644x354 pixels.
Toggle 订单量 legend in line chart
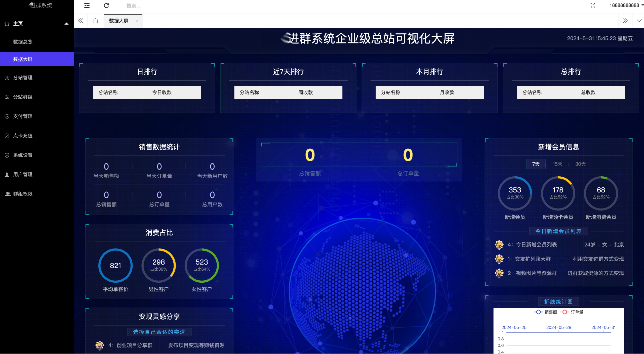[572, 312]
